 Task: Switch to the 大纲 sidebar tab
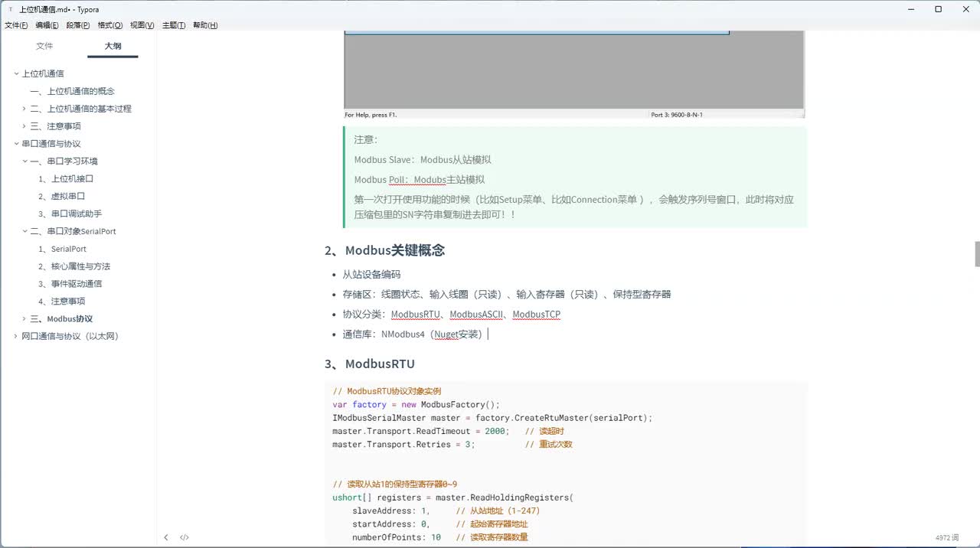[x=113, y=46]
